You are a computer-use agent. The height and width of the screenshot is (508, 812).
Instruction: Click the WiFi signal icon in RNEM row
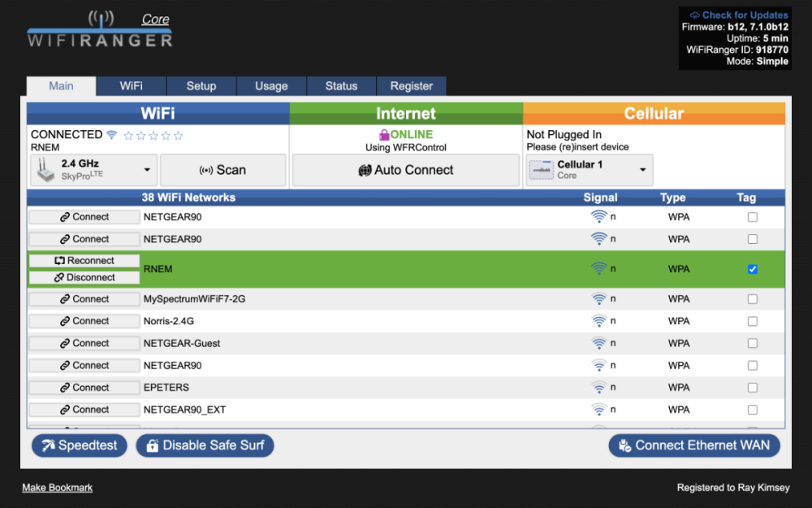point(599,269)
